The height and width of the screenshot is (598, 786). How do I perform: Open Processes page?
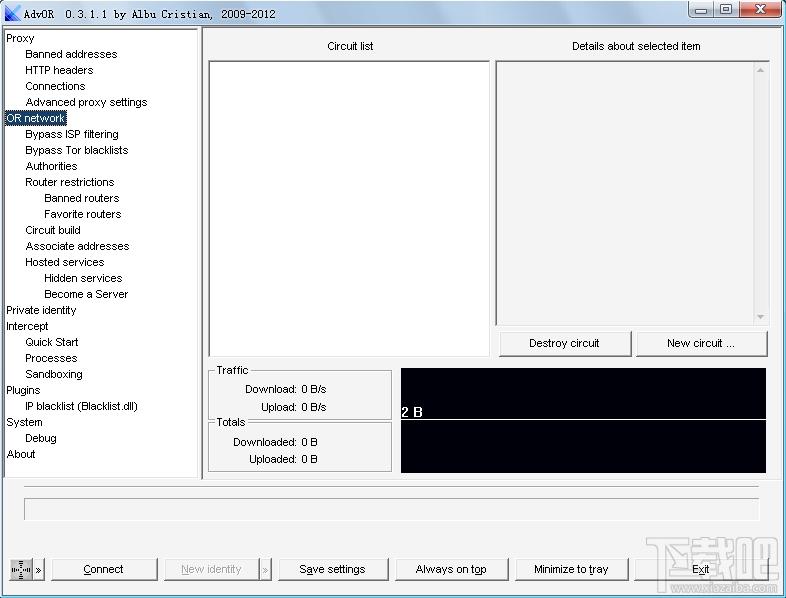click(x=51, y=359)
